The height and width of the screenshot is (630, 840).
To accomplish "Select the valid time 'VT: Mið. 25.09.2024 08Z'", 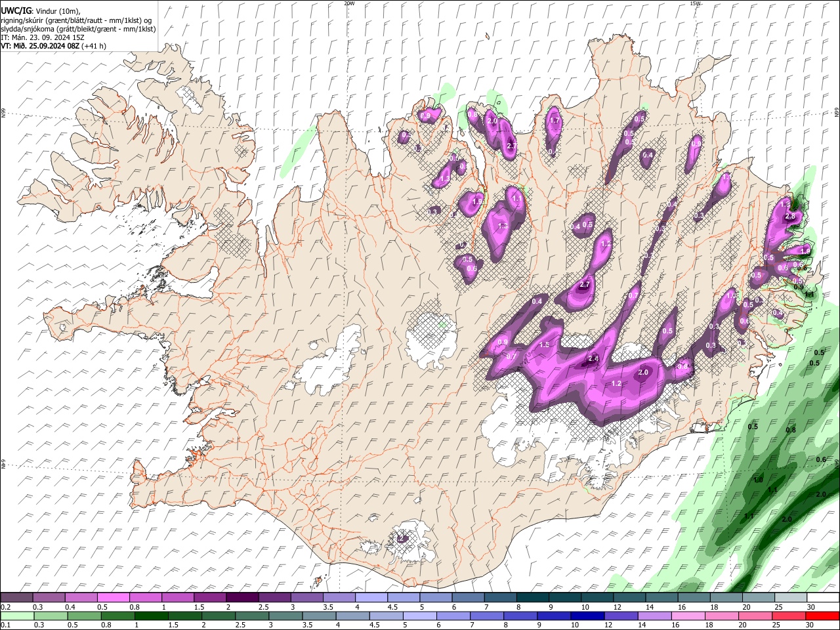I will pos(39,46).
